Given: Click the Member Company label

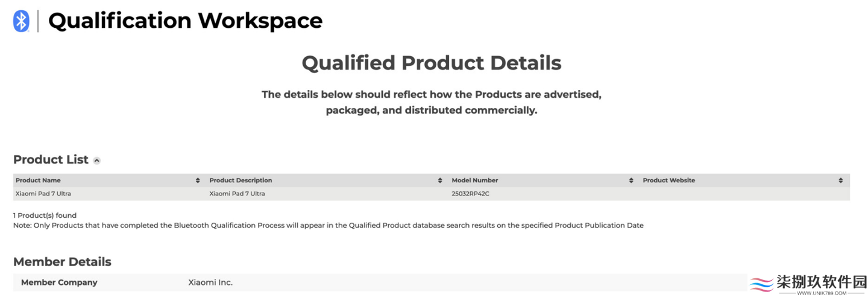Looking at the screenshot, I should tap(59, 282).
